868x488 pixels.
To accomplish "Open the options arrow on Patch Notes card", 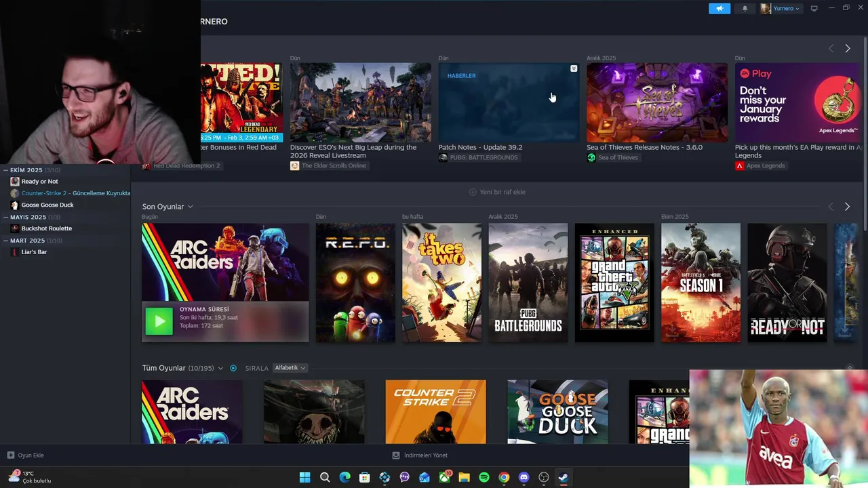I will click(x=574, y=68).
